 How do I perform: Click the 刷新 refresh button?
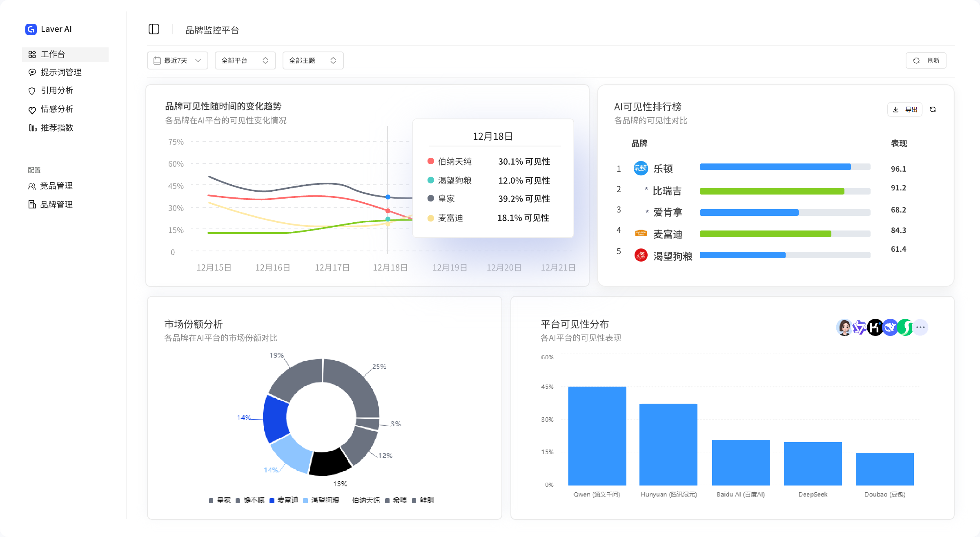pos(926,60)
